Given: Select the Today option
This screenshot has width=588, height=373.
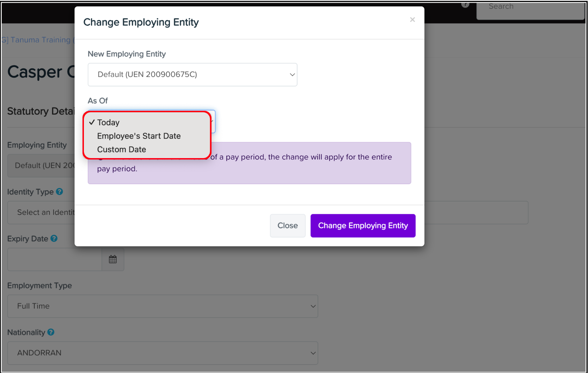Looking at the screenshot, I should [x=109, y=122].
